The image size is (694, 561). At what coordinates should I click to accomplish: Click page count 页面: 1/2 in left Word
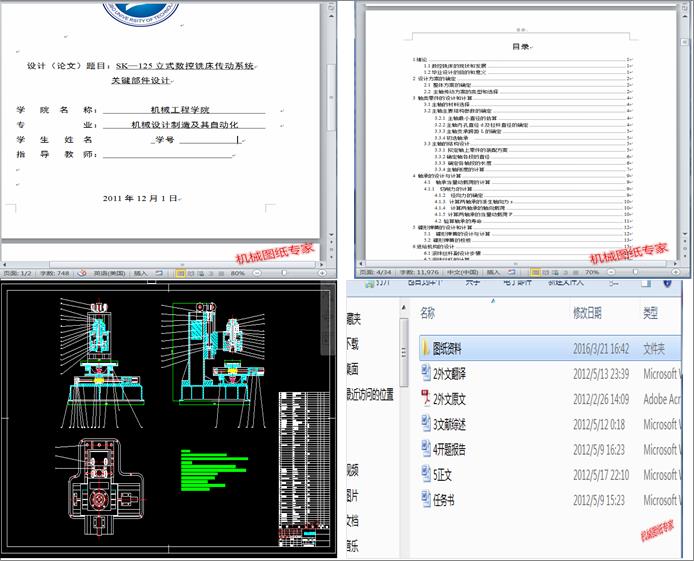[18, 273]
